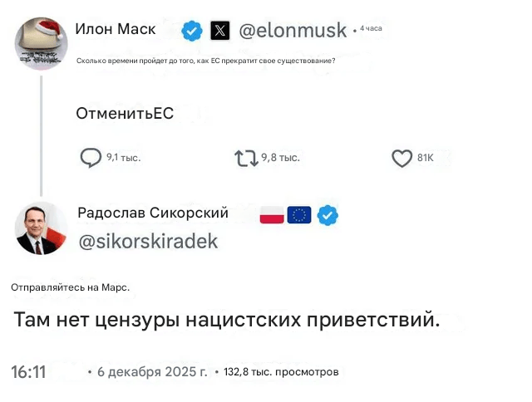The height and width of the screenshot is (402, 532).
Task: Click verified checkmark beside Радослав Сикорский
Action: pos(328,215)
